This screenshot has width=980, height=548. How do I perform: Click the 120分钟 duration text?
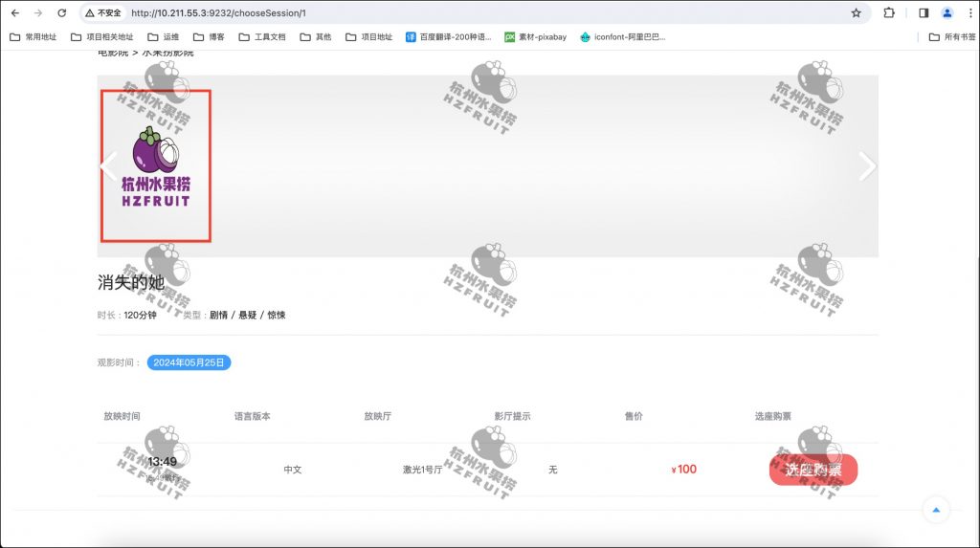tap(140, 315)
